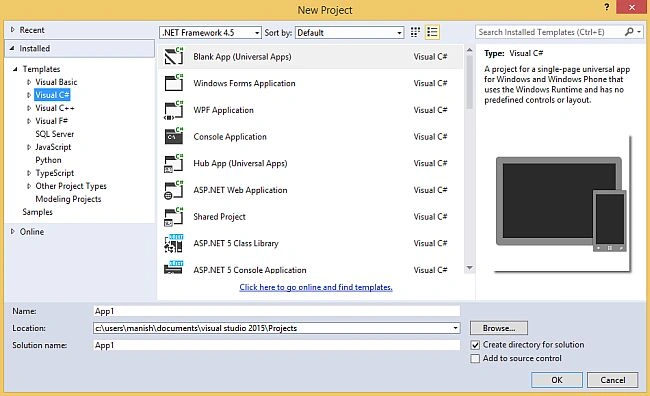The height and width of the screenshot is (396, 650).
Task: Switch to medium icons list view
Action: pyautogui.click(x=432, y=32)
